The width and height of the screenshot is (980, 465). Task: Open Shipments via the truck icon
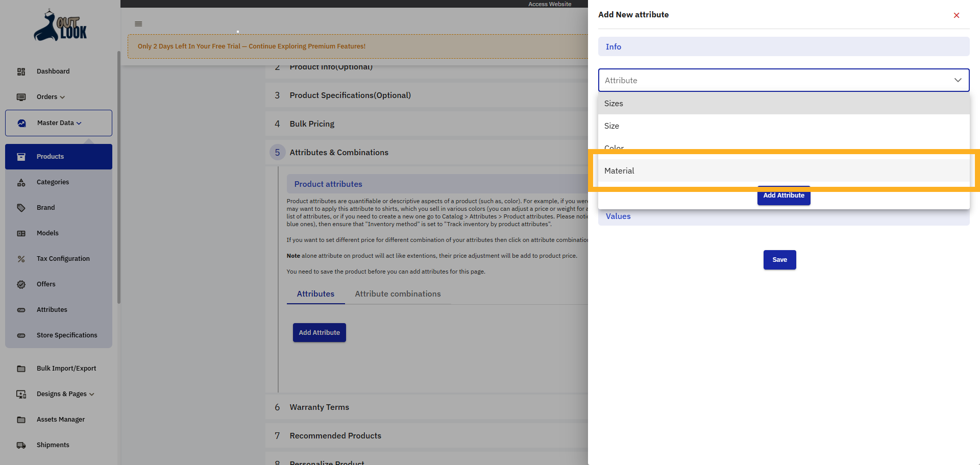21,445
